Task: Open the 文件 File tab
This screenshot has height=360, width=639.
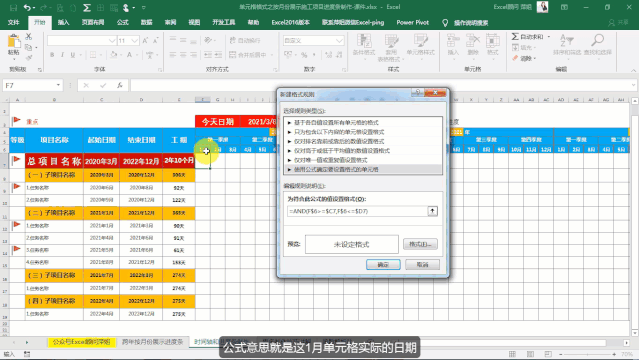Action: (x=14, y=22)
